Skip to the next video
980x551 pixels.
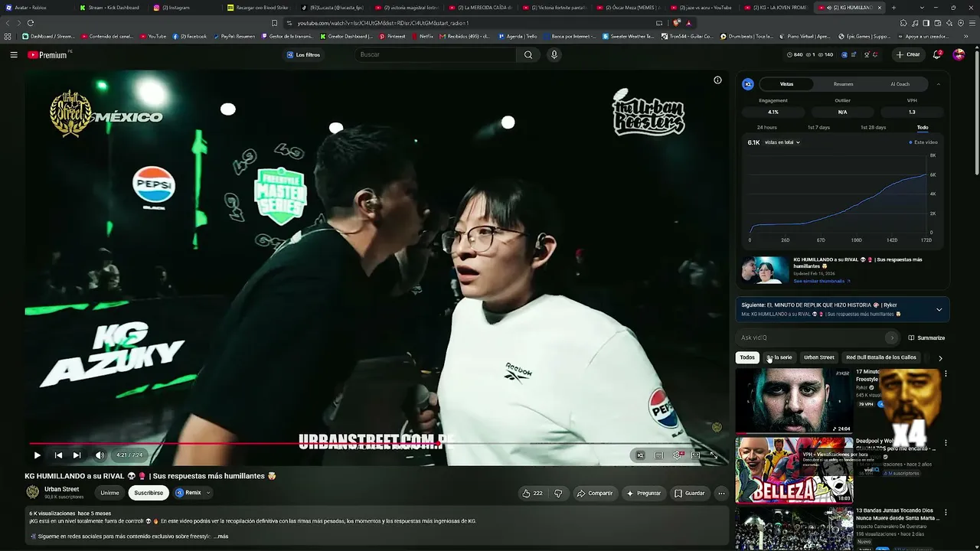point(77,455)
